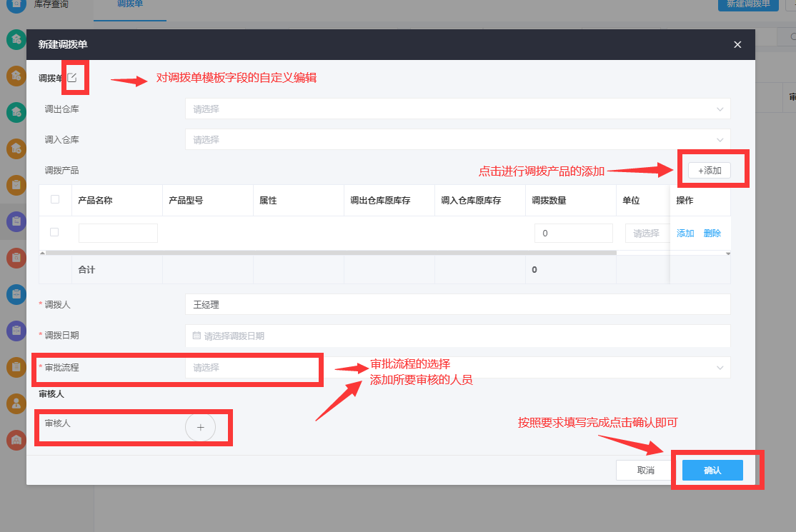The width and height of the screenshot is (796, 532).
Task: Click the orange person icon in sidebar
Action: 16,403
